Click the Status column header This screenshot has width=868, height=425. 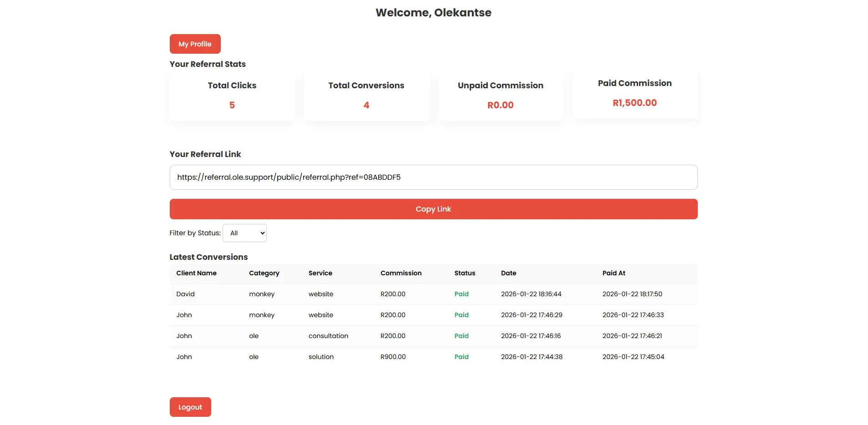coord(464,273)
